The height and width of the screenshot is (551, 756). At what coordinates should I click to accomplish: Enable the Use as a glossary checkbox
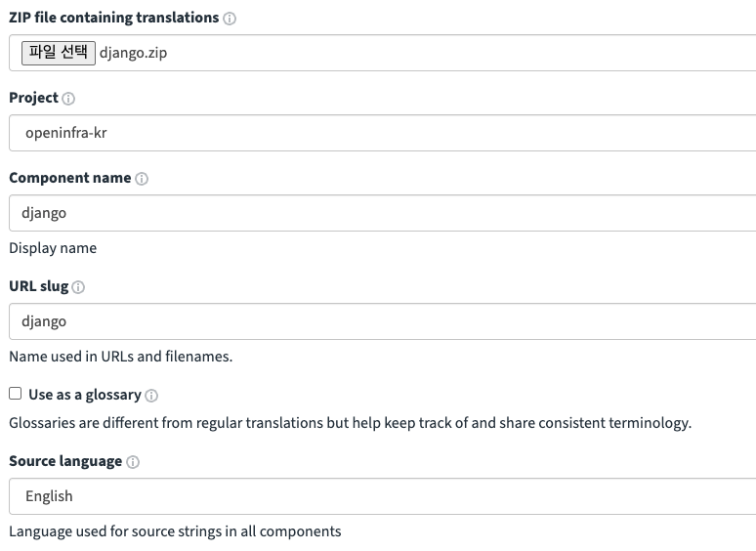15,394
